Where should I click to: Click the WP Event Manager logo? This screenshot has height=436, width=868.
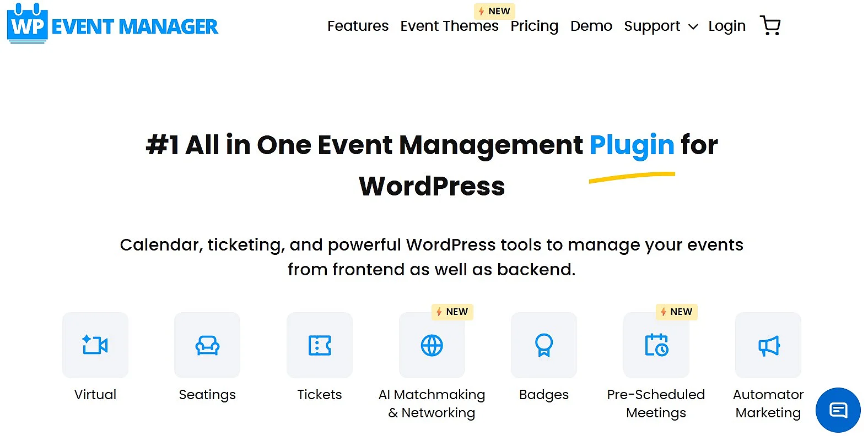113,24
